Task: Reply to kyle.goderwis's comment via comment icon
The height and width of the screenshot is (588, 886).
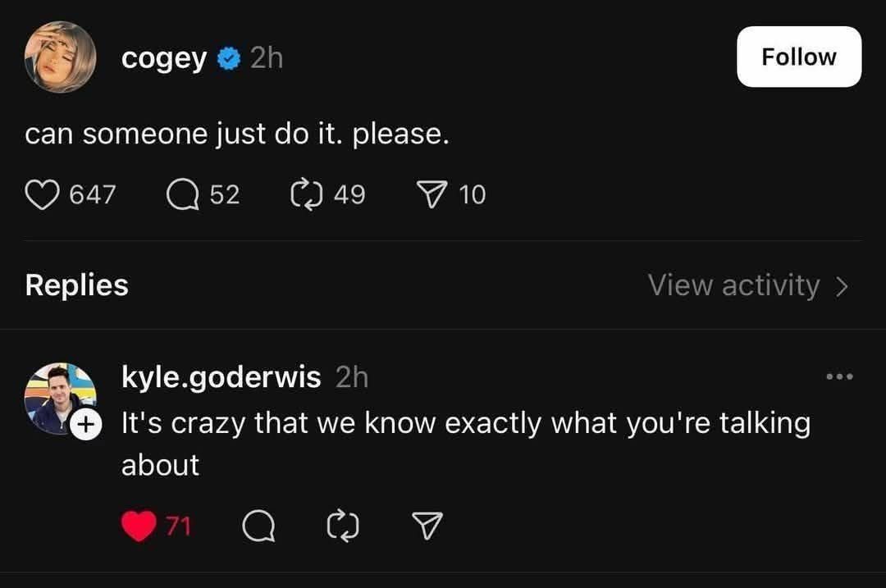Action: [259, 526]
